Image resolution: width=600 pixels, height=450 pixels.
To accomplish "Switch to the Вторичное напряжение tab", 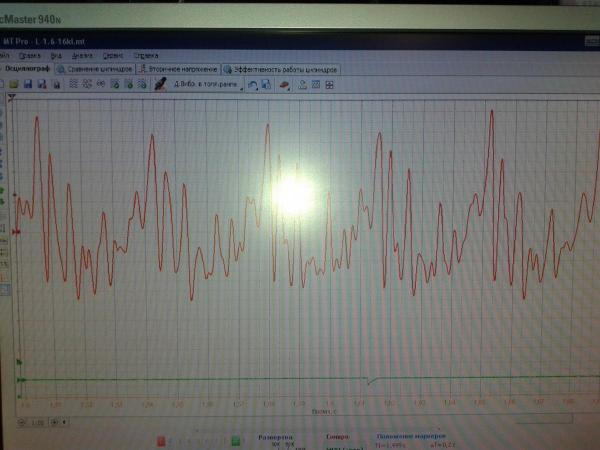I will (179, 69).
